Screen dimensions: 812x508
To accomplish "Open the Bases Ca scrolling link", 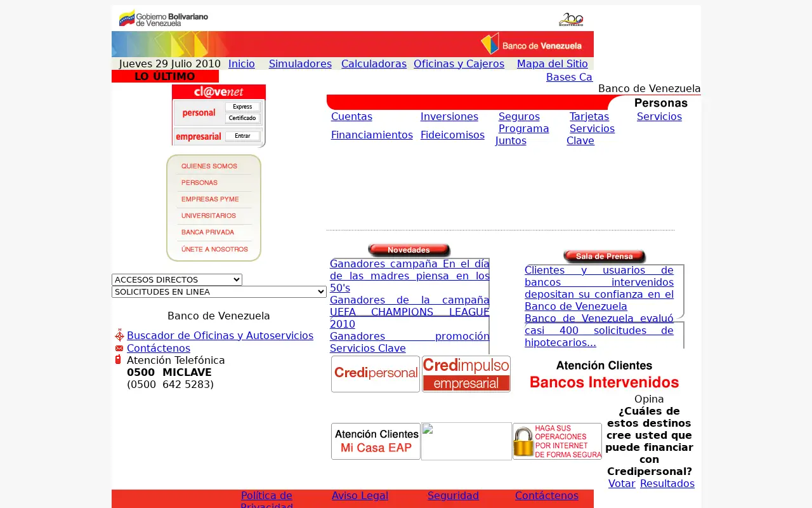I will click(x=569, y=77).
